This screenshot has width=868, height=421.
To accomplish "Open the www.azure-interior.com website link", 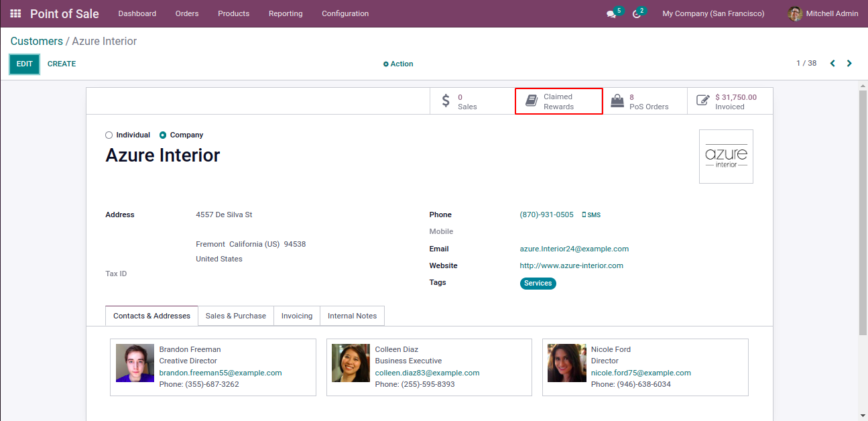I will [572, 266].
